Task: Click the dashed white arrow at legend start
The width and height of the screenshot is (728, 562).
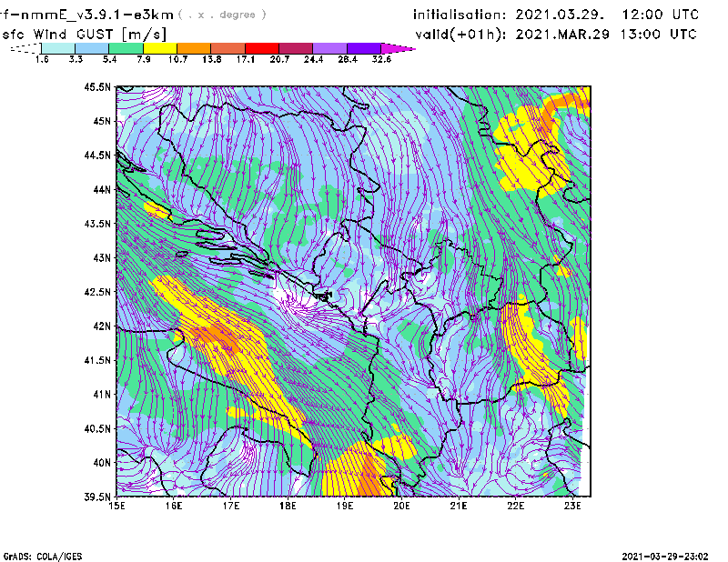Action: [25, 48]
